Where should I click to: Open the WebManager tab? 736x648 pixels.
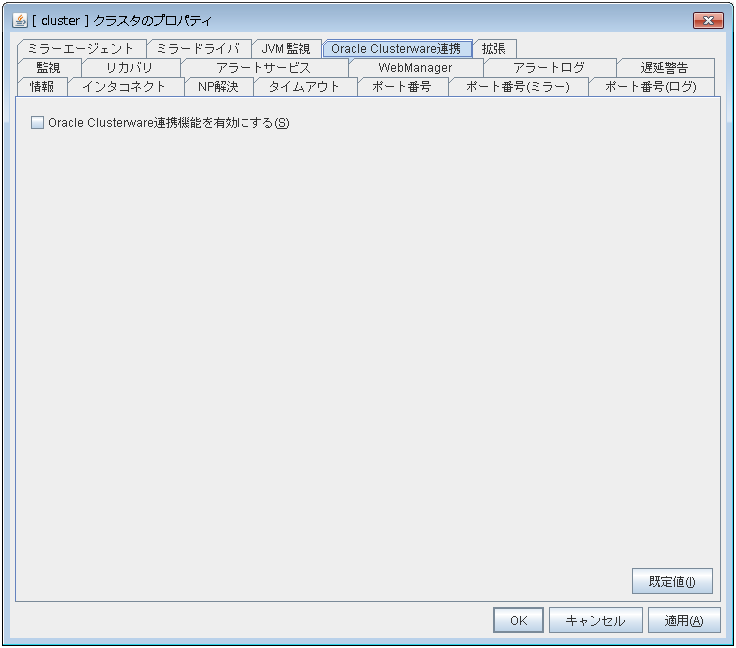[x=415, y=68]
